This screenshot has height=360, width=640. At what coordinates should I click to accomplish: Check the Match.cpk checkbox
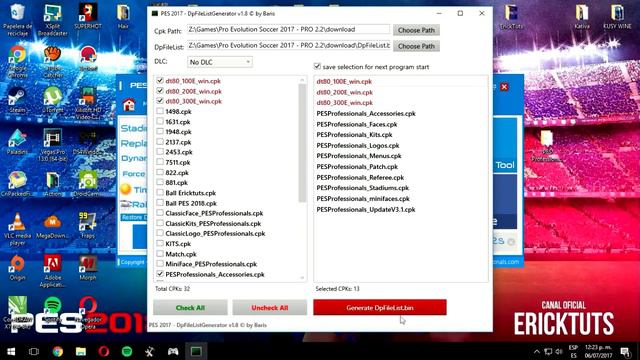[160, 254]
